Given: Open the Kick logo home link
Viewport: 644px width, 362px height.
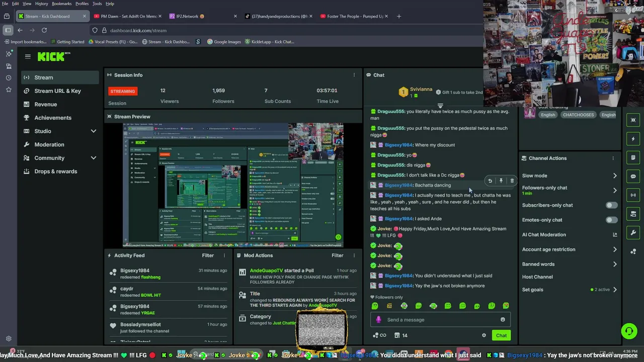Looking at the screenshot, I should coord(53,56).
